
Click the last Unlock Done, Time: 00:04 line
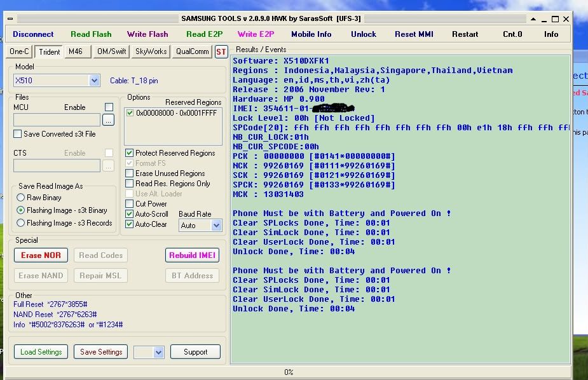point(294,308)
